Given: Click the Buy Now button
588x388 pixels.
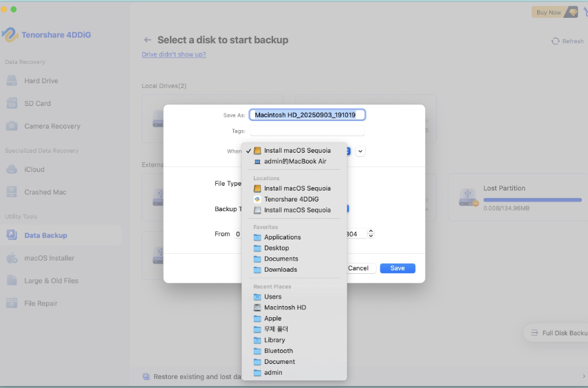Looking at the screenshot, I should pyautogui.click(x=554, y=12).
